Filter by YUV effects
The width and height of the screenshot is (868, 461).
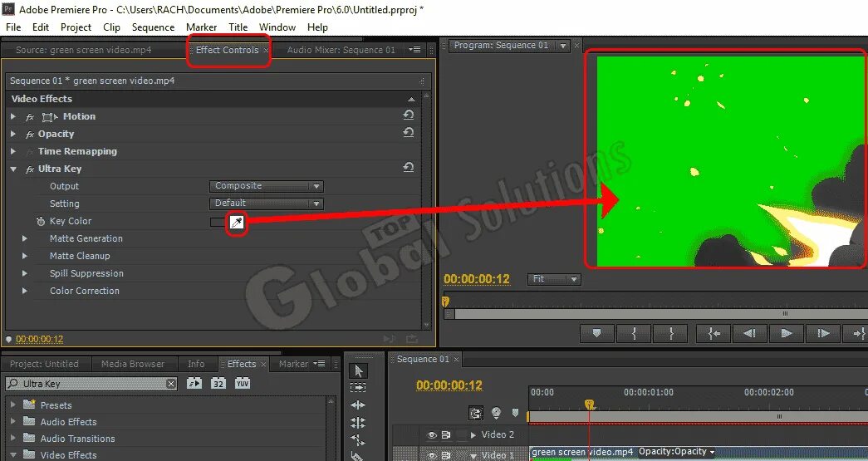[x=243, y=383]
